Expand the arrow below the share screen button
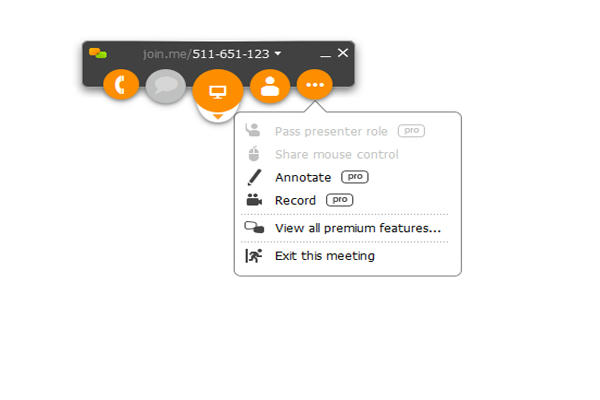The height and width of the screenshot is (400, 600). (218, 116)
